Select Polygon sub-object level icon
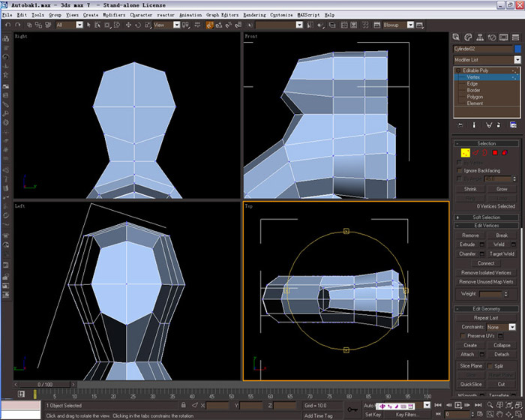This screenshot has height=420, width=525. coord(495,153)
